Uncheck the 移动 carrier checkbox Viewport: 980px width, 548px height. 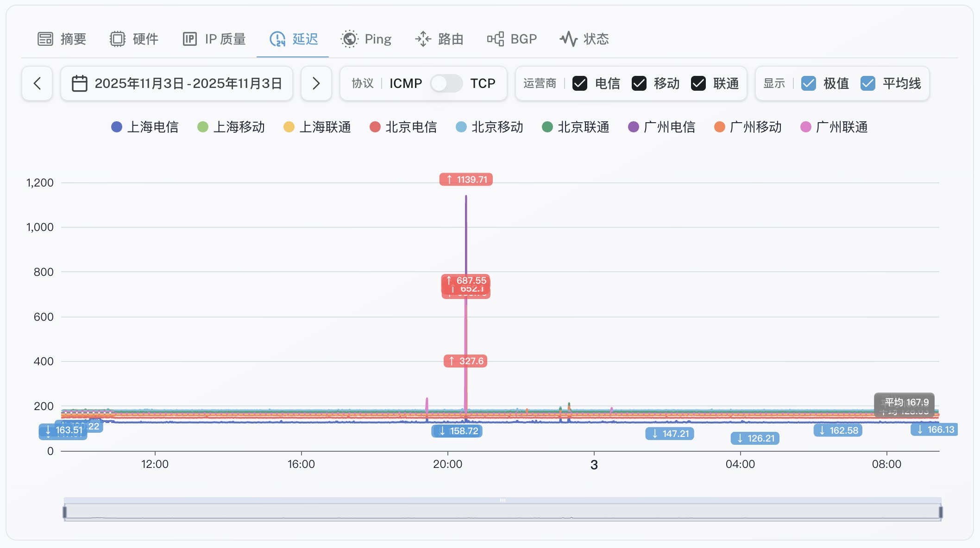point(639,83)
